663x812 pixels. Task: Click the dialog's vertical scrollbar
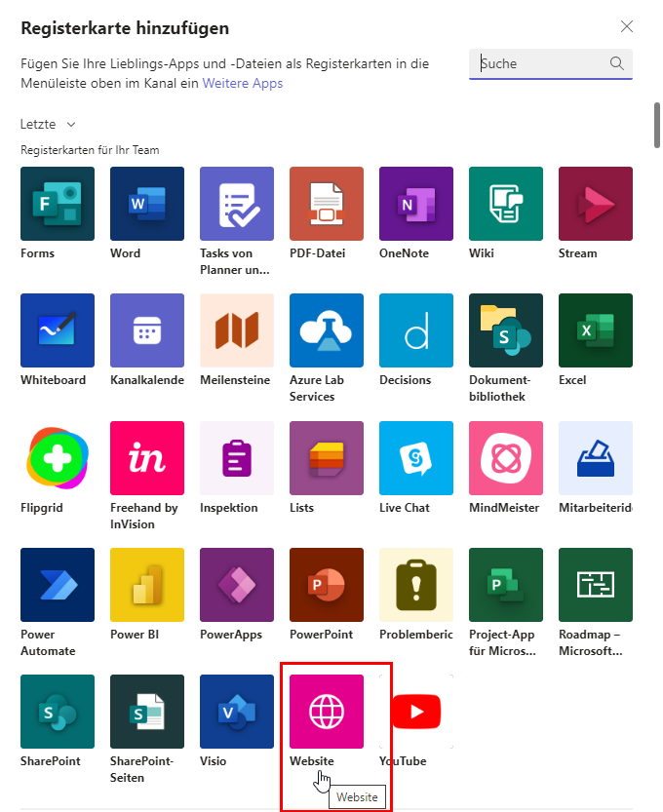(657, 126)
